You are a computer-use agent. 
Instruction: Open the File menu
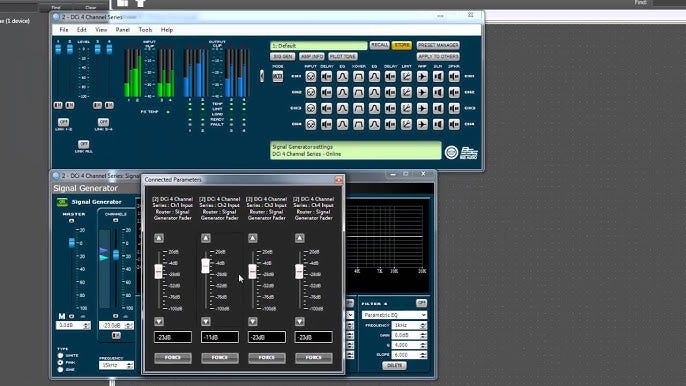pyautogui.click(x=64, y=30)
